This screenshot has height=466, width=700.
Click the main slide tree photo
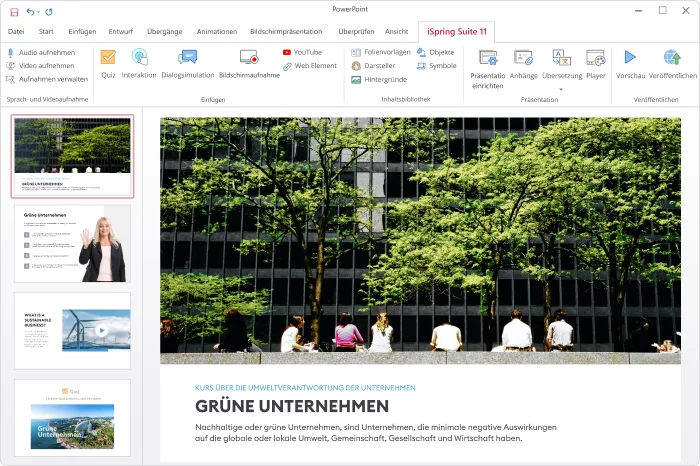(x=421, y=241)
